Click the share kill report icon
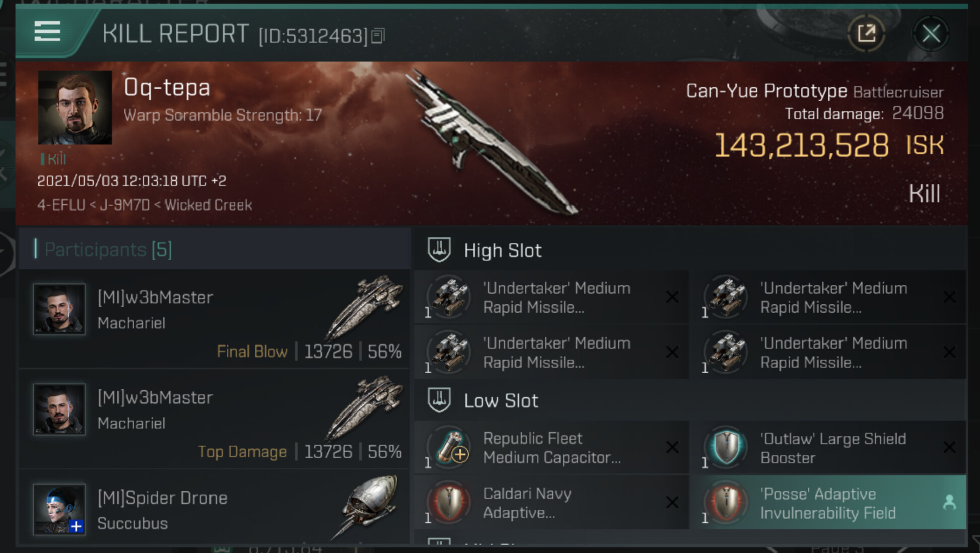The image size is (980, 553). (866, 34)
